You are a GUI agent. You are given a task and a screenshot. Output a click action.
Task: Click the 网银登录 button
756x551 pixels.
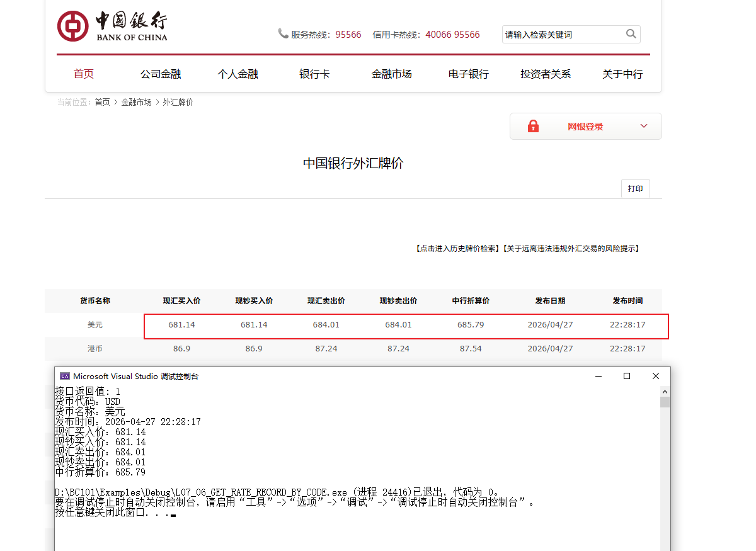pos(585,127)
